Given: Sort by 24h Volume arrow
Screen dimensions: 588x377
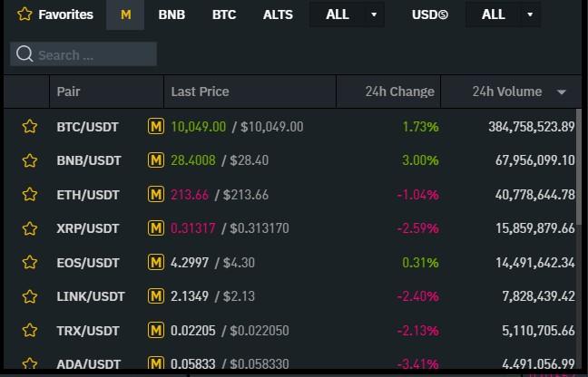Looking at the screenshot, I should point(562,92).
